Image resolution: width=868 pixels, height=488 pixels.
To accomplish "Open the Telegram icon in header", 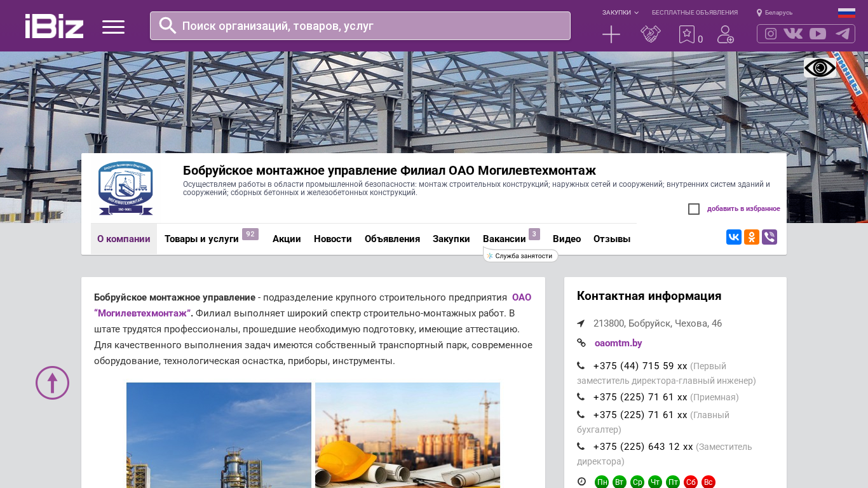I will [x=843, y=34].
